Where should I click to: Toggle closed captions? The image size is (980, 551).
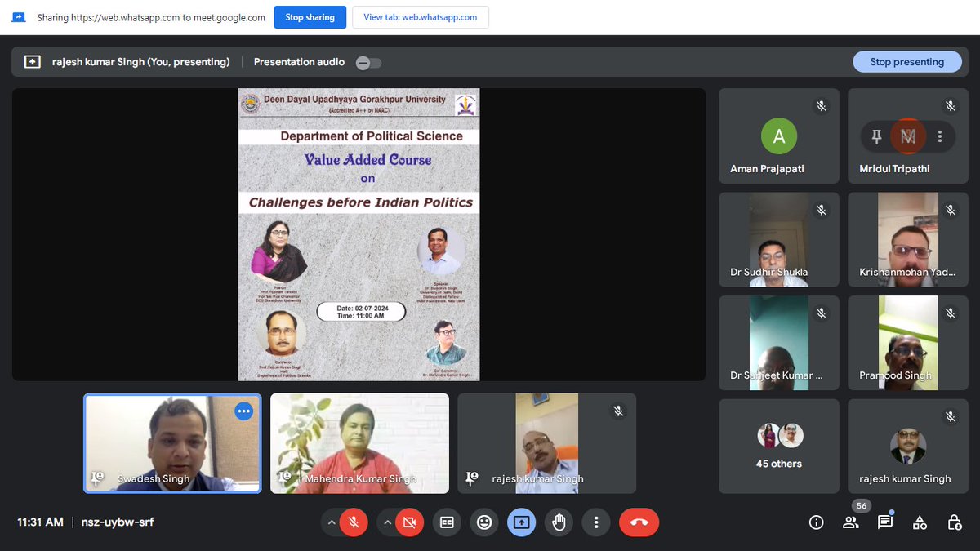(447, 522)
